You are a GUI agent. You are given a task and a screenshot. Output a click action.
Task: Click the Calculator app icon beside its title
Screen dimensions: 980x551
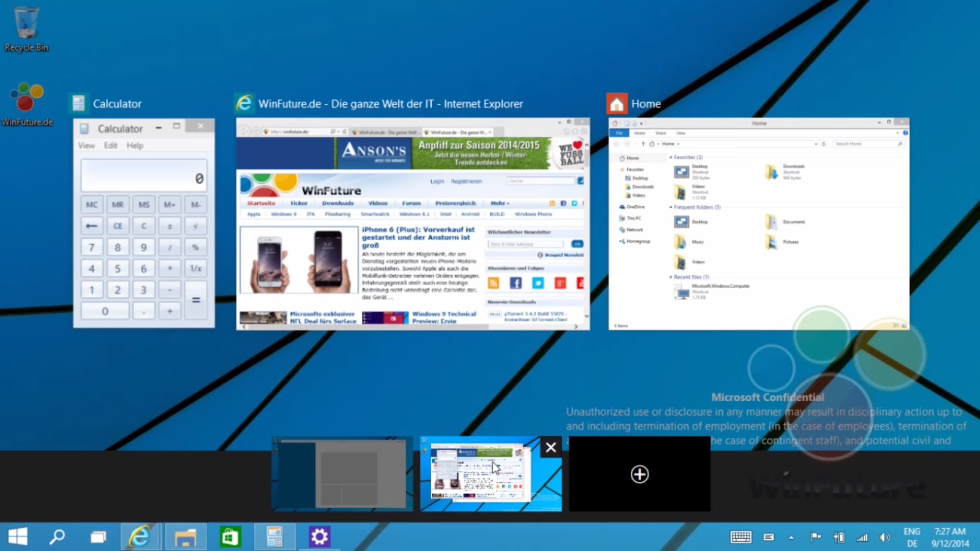78,103
